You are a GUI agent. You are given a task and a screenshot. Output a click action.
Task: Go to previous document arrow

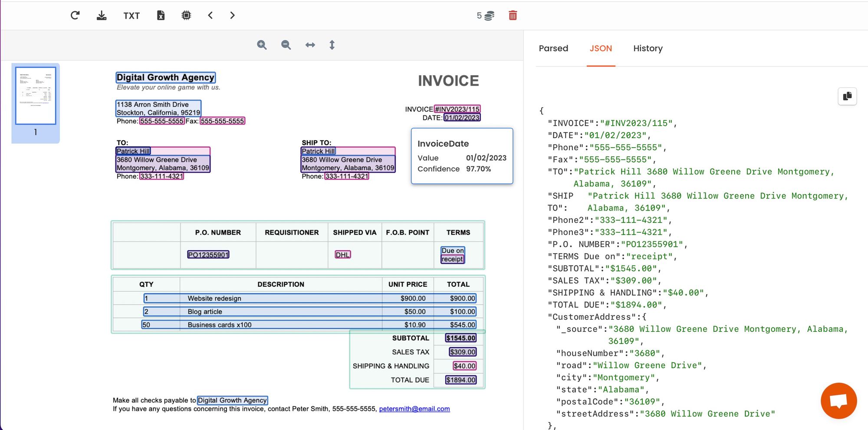(210, 16)
